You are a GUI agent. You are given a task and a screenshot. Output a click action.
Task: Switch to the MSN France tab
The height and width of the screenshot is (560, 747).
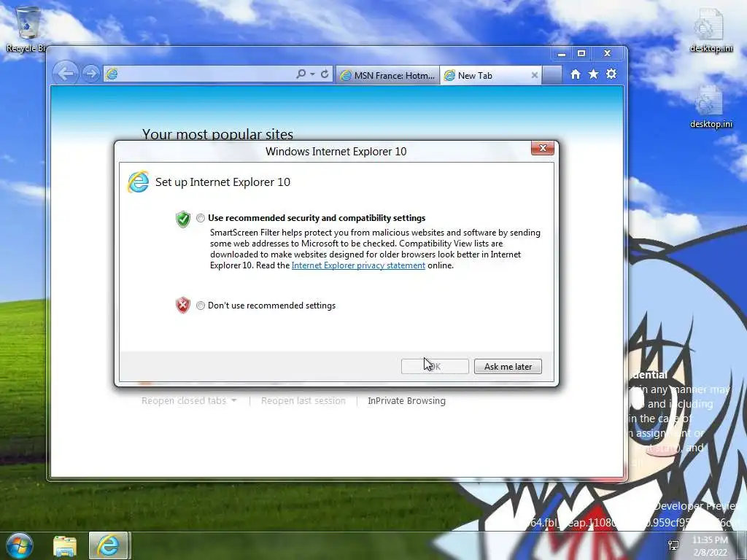(388, 75)
